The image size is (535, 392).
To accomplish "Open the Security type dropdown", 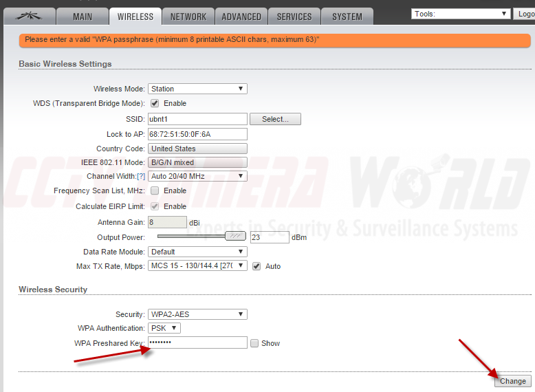I will [197, 314].
